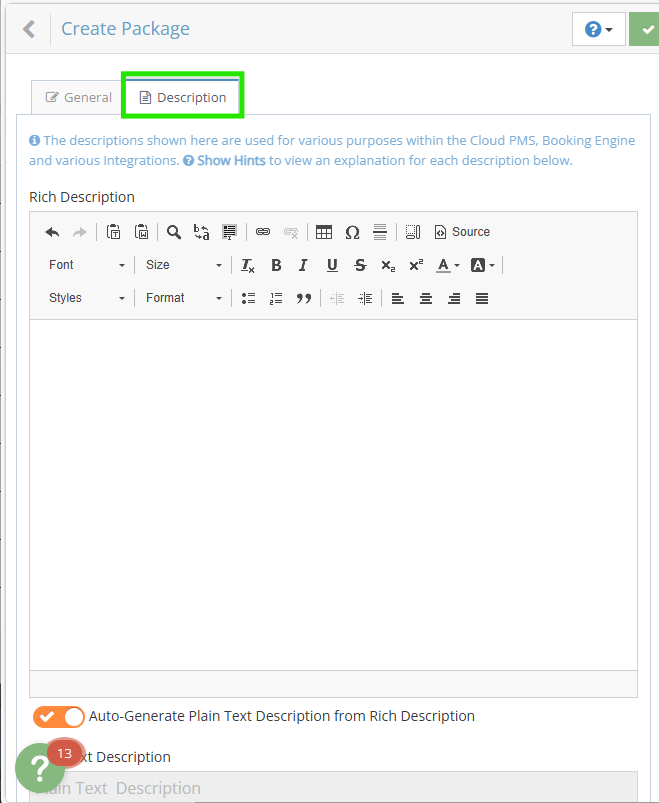Insert a numbered list
659x803 pixels.
[x=276, y=299]
